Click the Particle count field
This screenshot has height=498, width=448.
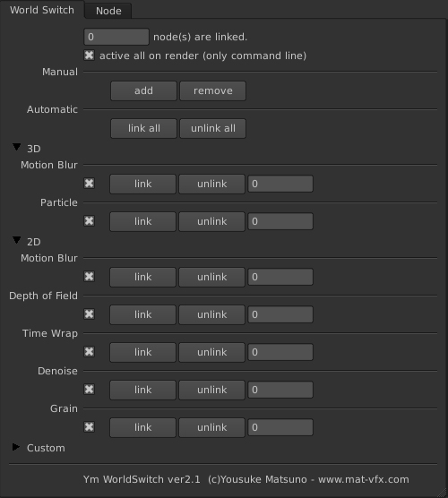point(280,221)
